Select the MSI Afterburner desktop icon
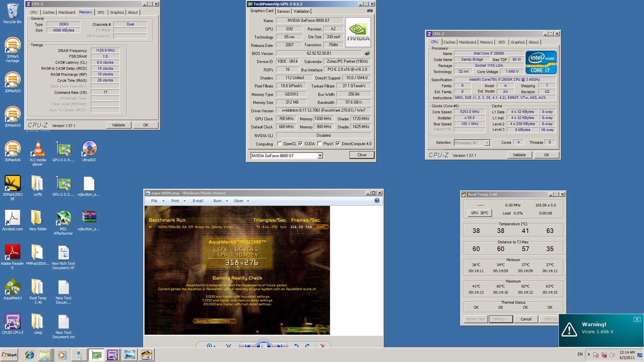This screenshot has width=644, height=362. [63, 222]
